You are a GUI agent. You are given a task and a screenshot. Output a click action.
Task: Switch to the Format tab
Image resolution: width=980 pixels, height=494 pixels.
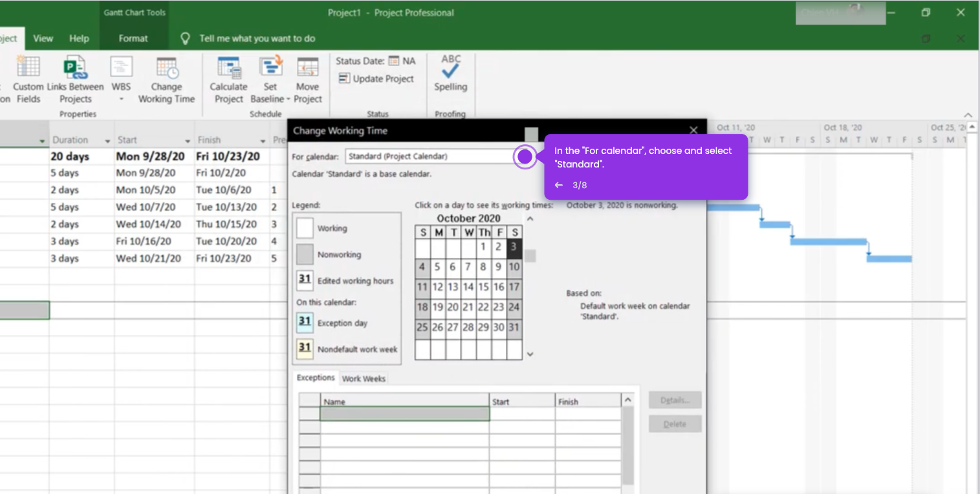point(133,38)
